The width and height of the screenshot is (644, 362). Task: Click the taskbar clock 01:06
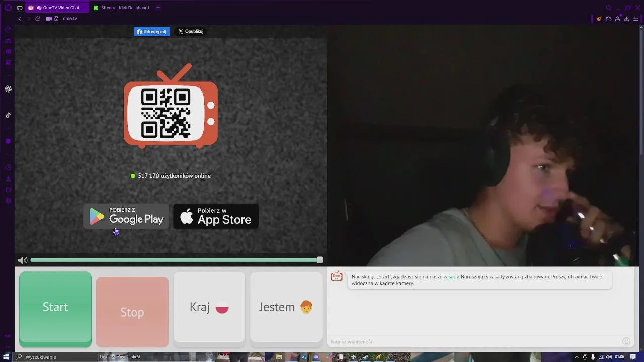click(x=619, y=357)
